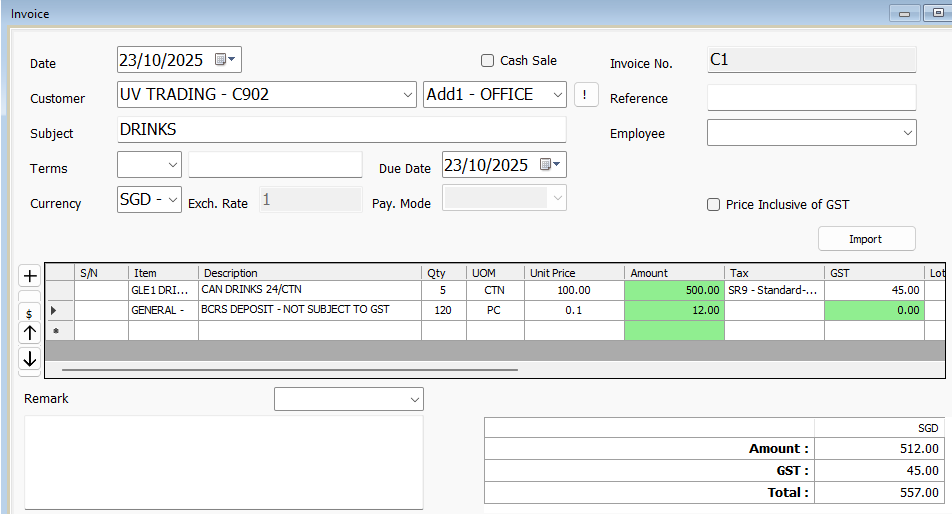Click the plus icon to add a row
Viewport: 952px width, 514px height.
[30, 276]
